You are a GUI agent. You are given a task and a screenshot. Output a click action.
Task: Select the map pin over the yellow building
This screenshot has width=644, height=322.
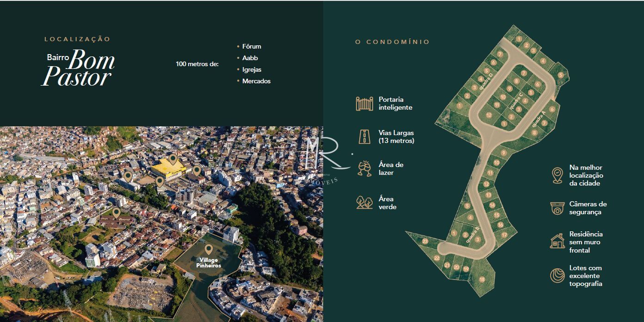click(172, 160)
